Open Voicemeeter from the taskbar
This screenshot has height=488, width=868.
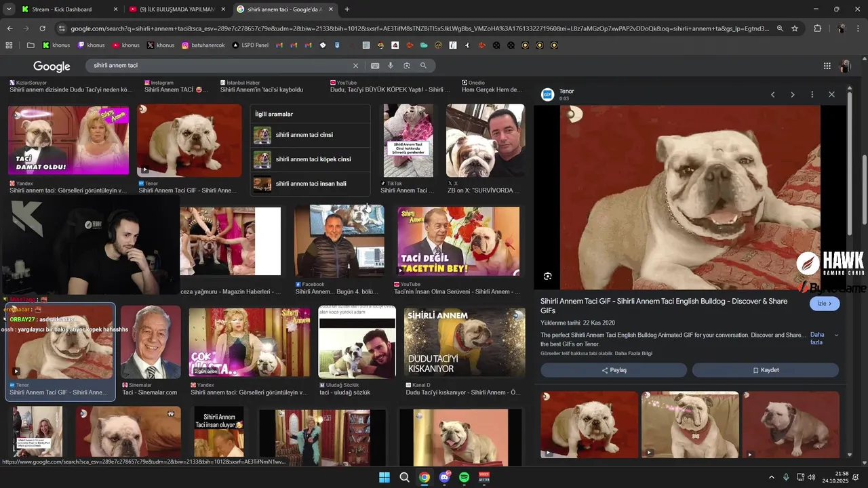coord(484,477)
